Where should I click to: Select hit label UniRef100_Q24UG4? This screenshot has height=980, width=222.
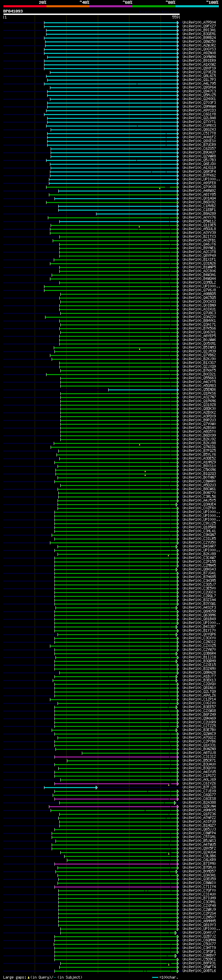coord(199,852)
